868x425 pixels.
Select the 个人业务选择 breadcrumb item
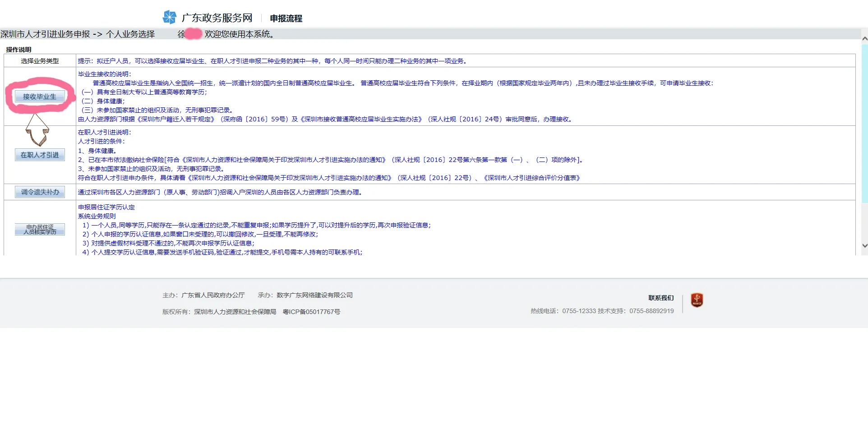[x=130, y=34]
